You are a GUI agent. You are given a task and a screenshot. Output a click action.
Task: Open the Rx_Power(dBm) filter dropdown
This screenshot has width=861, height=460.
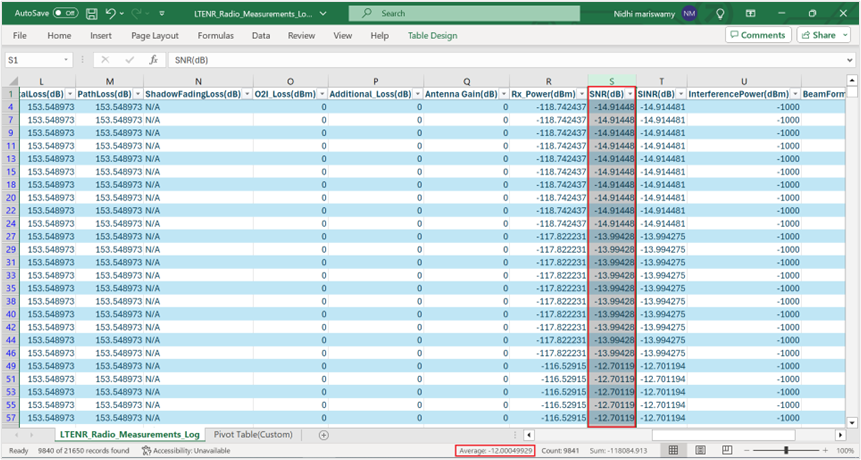(580, 95)
